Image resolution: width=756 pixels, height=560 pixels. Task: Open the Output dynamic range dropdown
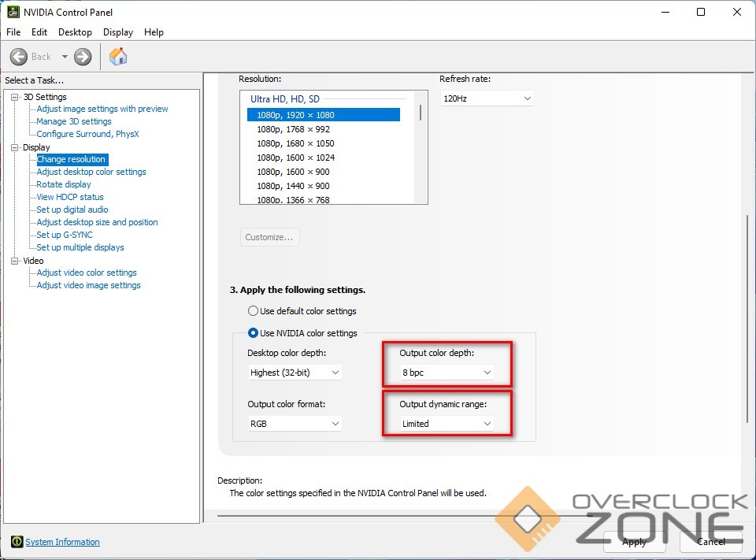[x=447, y=424]
